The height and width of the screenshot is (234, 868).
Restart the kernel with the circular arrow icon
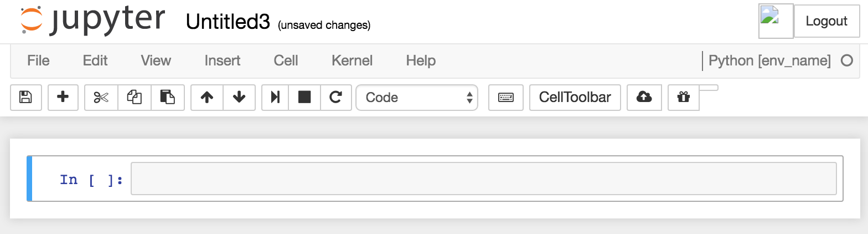click(x=335, y=98)
